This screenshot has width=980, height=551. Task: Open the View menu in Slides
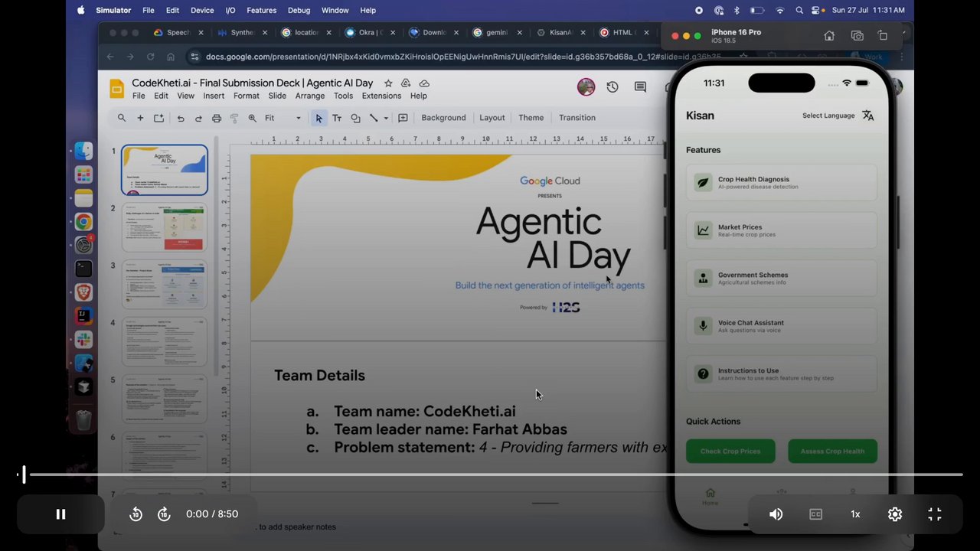point(186,96)
